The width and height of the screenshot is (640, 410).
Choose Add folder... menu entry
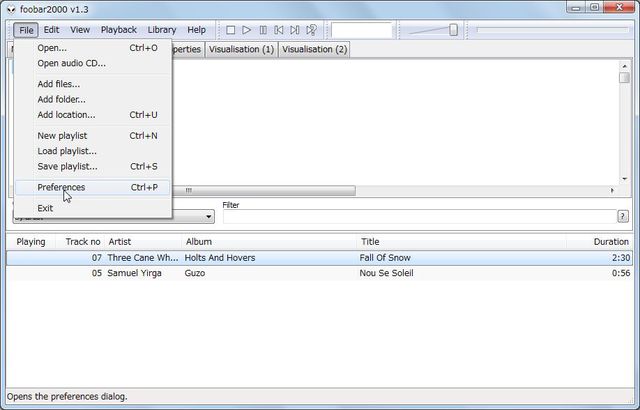(x=61, y=99)
